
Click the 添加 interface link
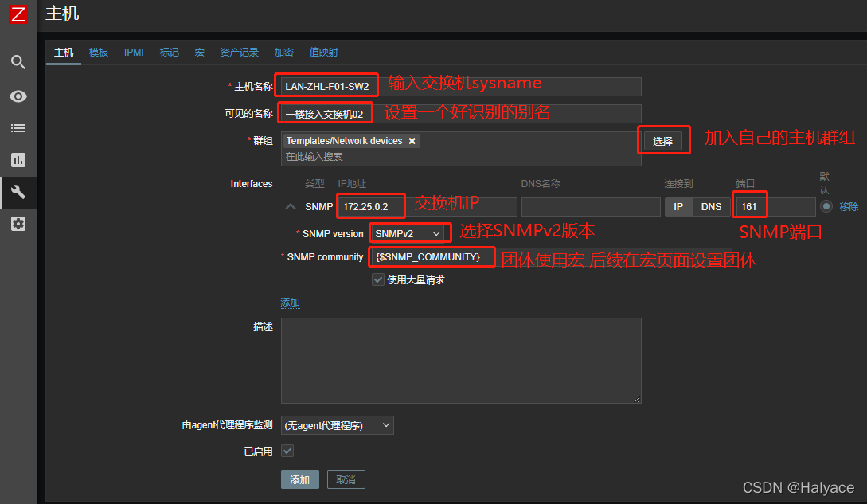291,302
